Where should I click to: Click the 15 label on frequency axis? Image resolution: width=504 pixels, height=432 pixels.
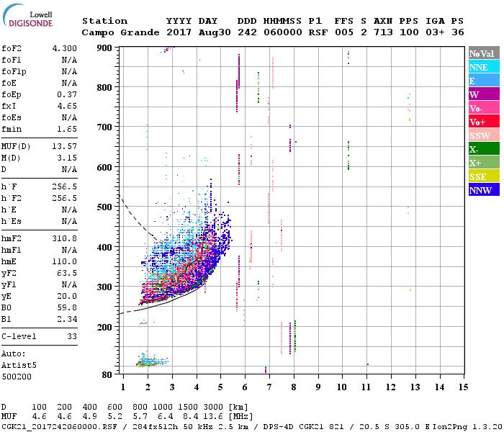pos(463,387)
